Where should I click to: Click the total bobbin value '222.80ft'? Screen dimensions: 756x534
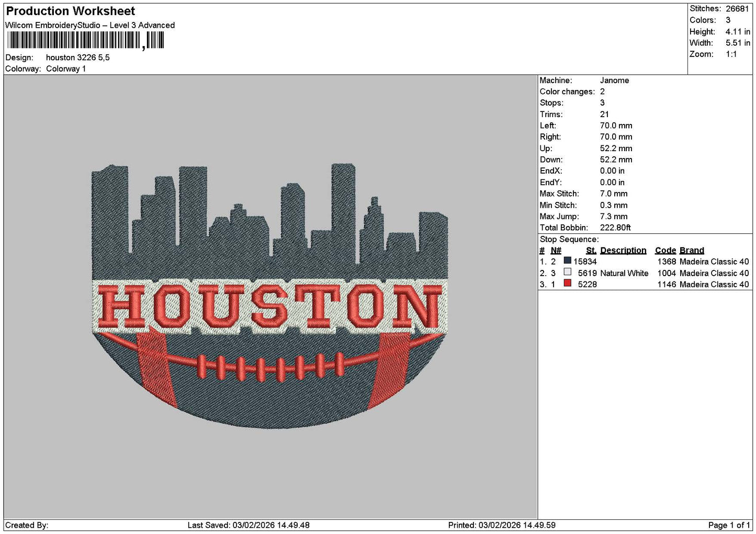615,228
